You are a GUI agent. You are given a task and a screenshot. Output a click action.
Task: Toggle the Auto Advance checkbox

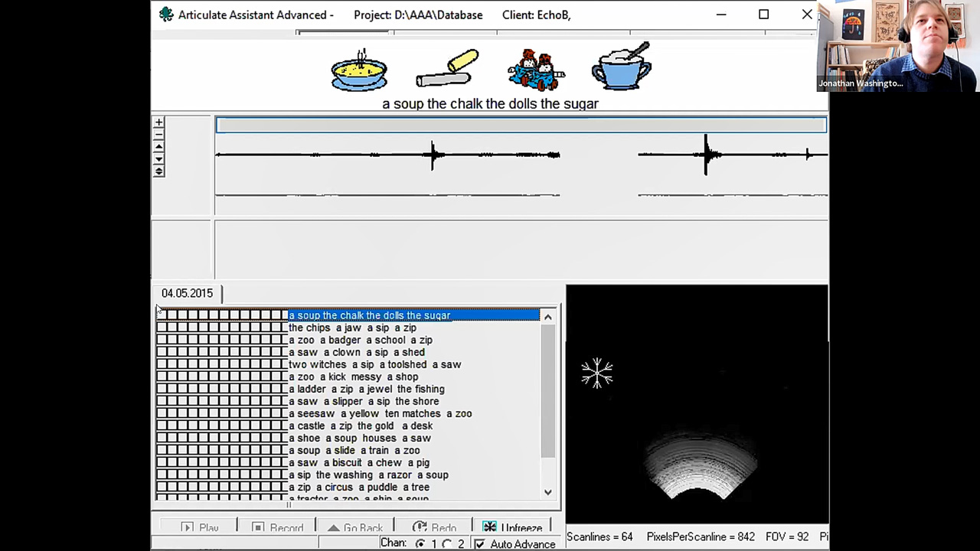pos(480,544)
